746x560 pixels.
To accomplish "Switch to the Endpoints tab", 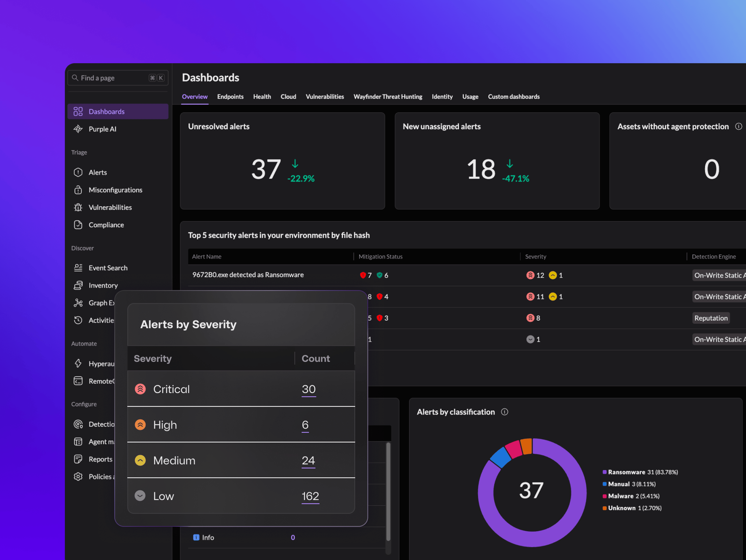I will point(230,97).
